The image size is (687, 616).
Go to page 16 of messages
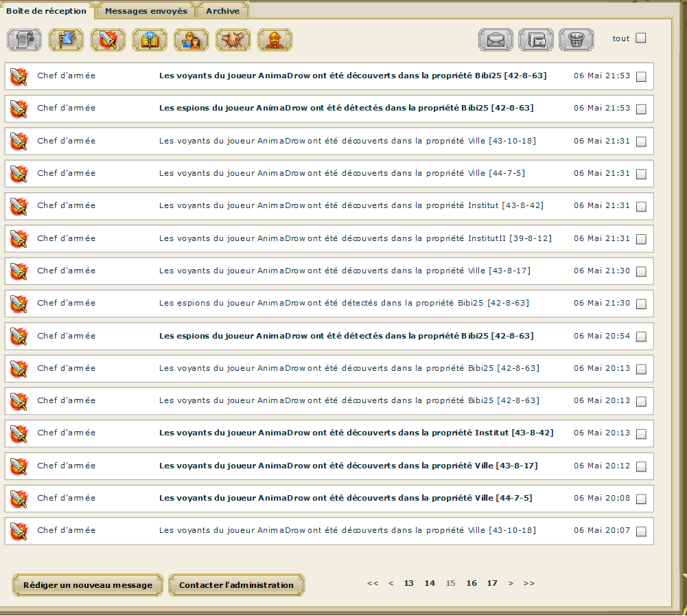(471, 583)
